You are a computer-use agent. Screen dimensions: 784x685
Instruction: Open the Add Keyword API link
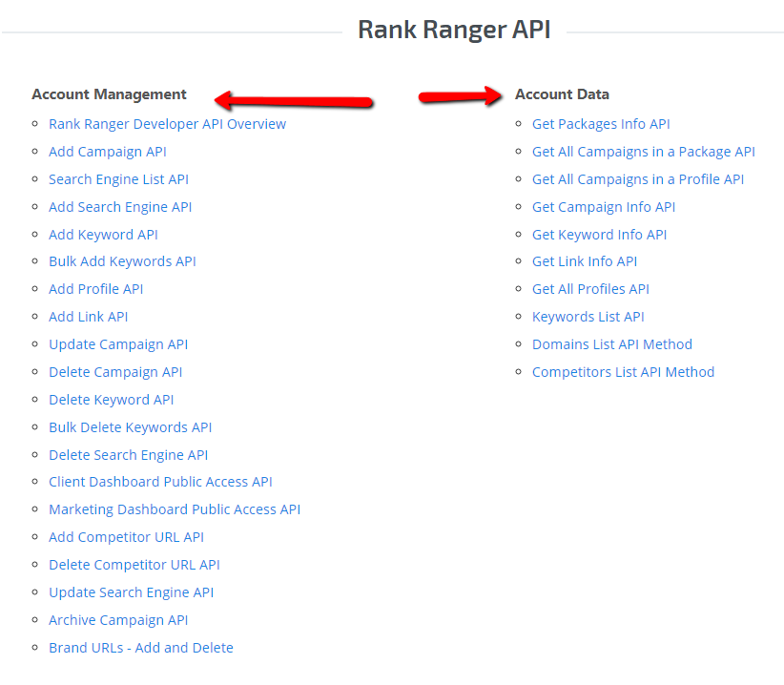103,235
